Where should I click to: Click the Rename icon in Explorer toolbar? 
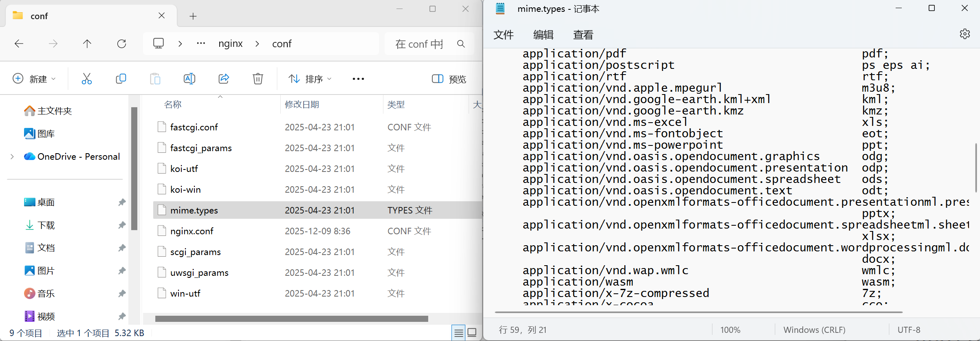189,79
